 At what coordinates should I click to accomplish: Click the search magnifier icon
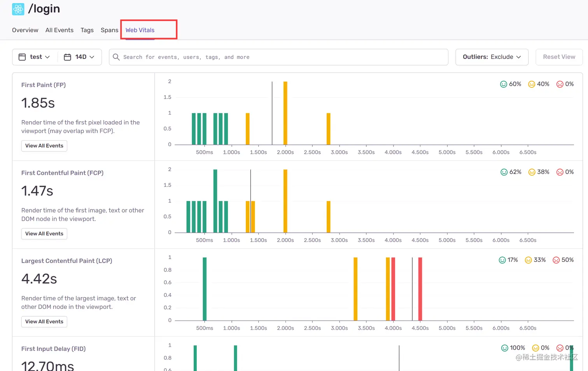[x=116, y=57]
